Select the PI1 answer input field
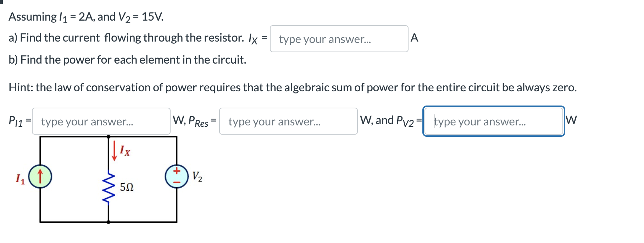 click(x=101, y=121)
